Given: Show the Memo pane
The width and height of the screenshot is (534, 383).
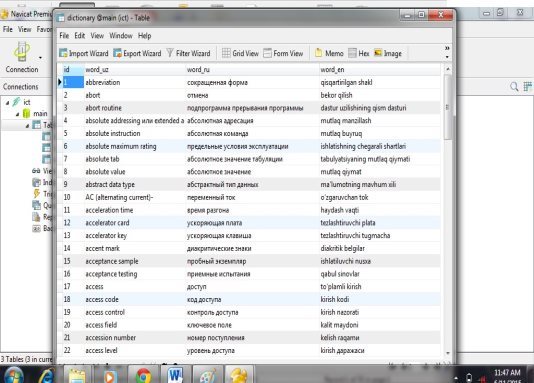Looking at the screenshot, I should [x=329, y=53].
